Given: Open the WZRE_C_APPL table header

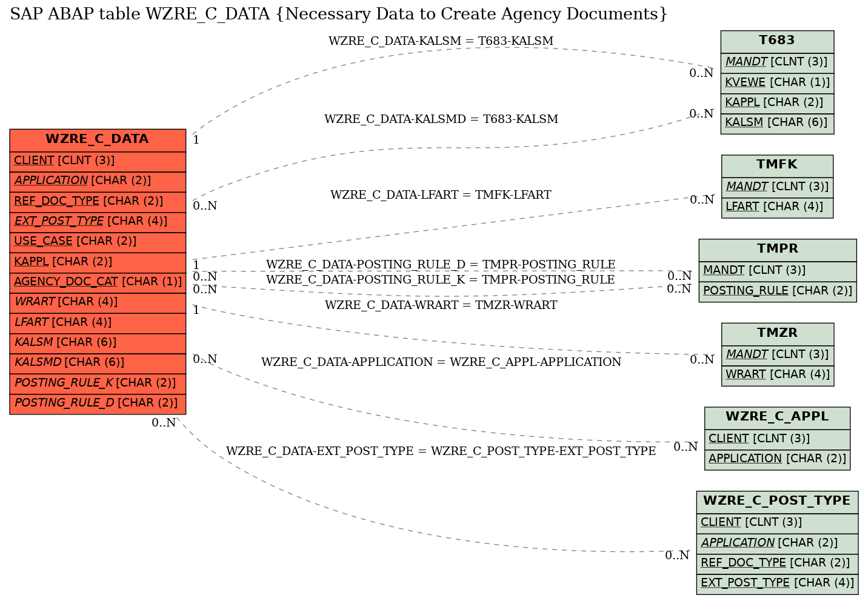Looking at the screenshot, I should pyautogui.click(x=777, y=417).
